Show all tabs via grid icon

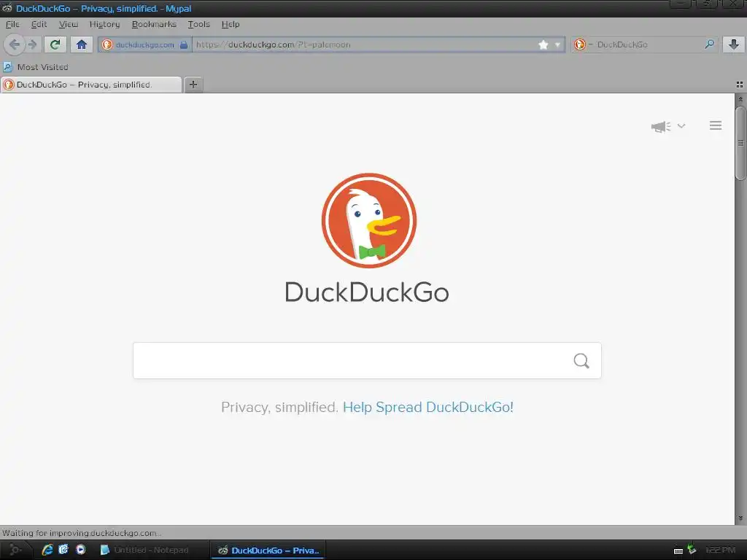[x=740, y=85]
